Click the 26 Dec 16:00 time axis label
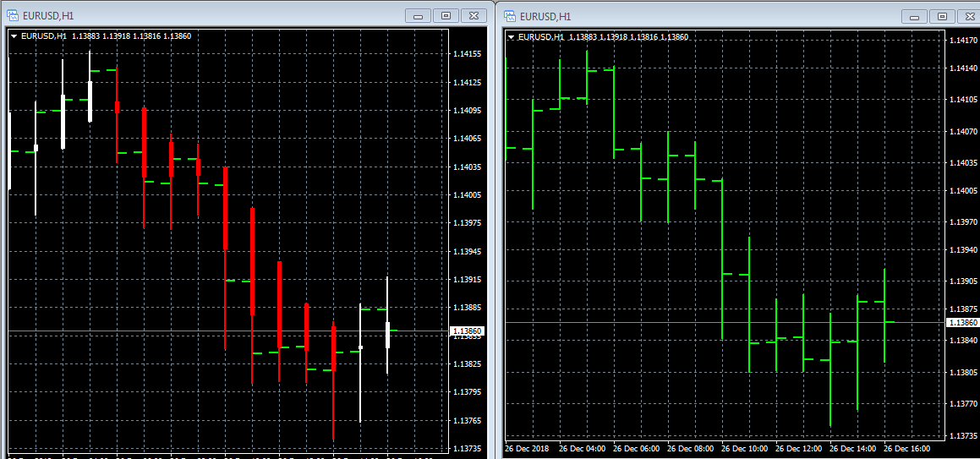980x459 pixels. (909, 448)
